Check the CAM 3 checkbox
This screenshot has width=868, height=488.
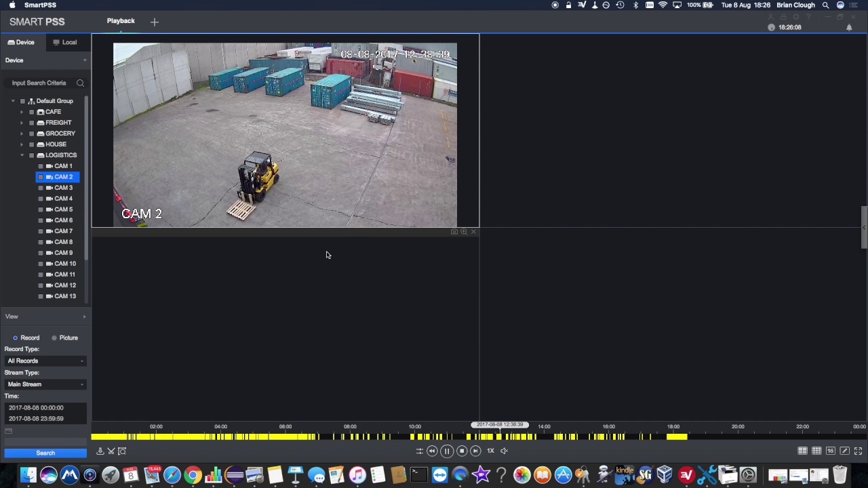coord(41,188)
